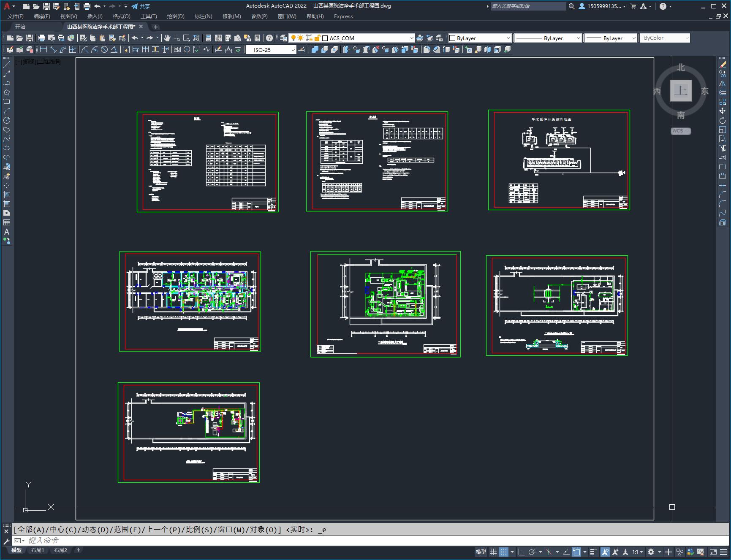Click the command line input 键入命令
Image resolution: width=731 pixels, height=560 pixels.
372,540
